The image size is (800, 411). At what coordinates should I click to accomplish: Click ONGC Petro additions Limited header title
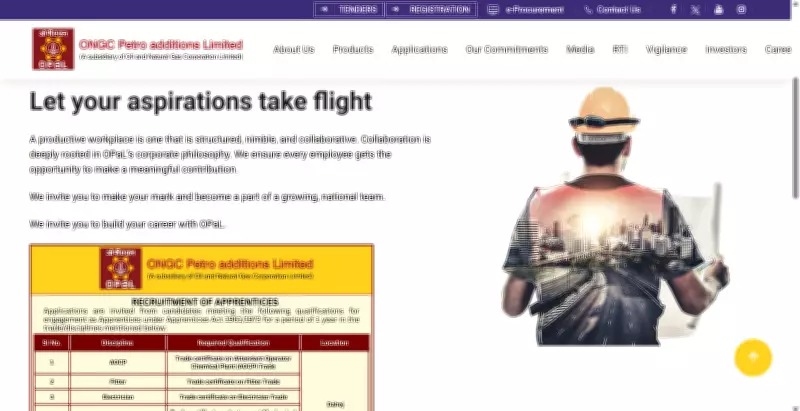pos(161,45)
